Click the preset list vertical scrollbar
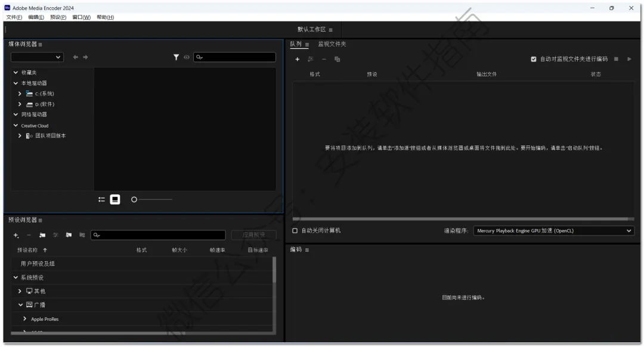Image resolution: width=644 pixels, height=347 pixels. pyautogui.click(x=274, y=270)
